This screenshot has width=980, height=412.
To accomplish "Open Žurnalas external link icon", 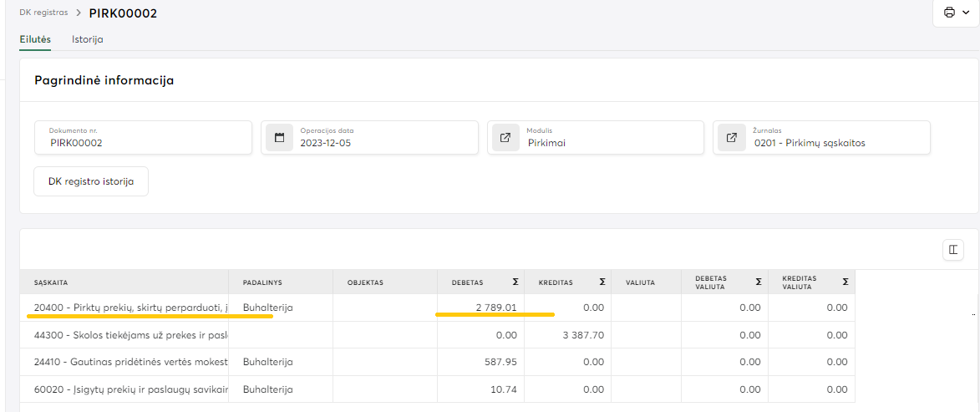I will coord(732,137).
